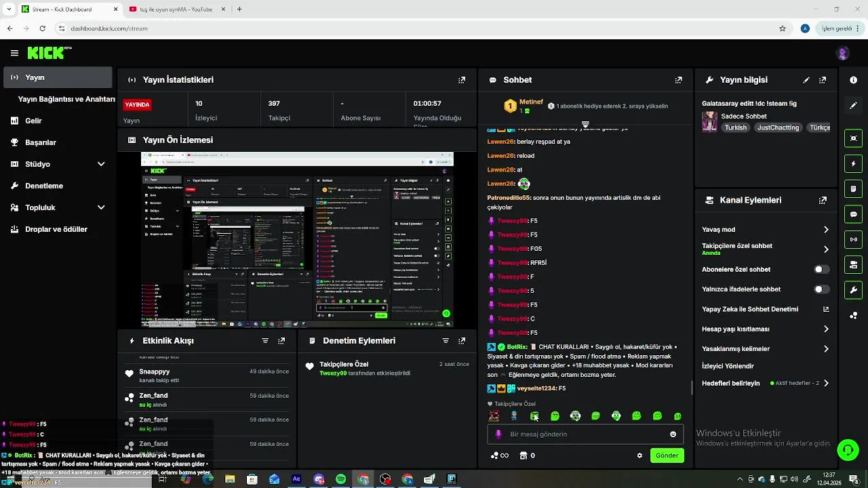The width and height of the screenshot is (868, 488).
Task: Open the Chrome tab search dropdown
Action: point(9,9)
